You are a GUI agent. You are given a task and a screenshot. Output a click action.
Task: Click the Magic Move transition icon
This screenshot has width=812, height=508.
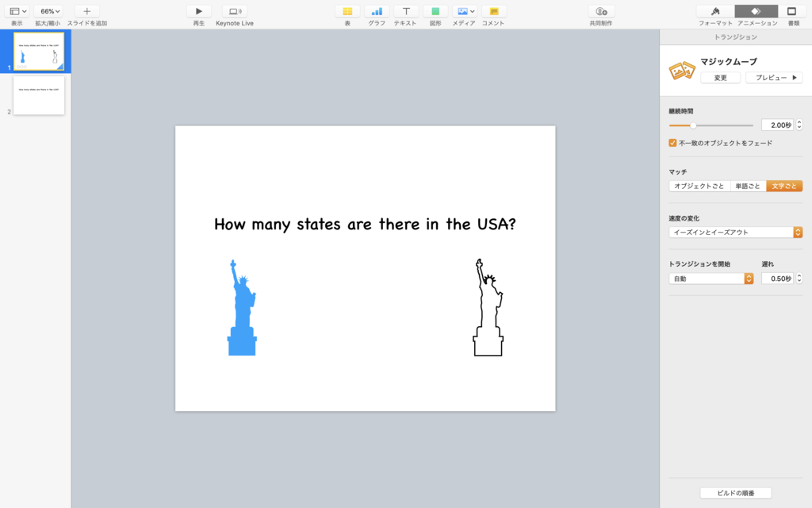[x=681, y=70]
